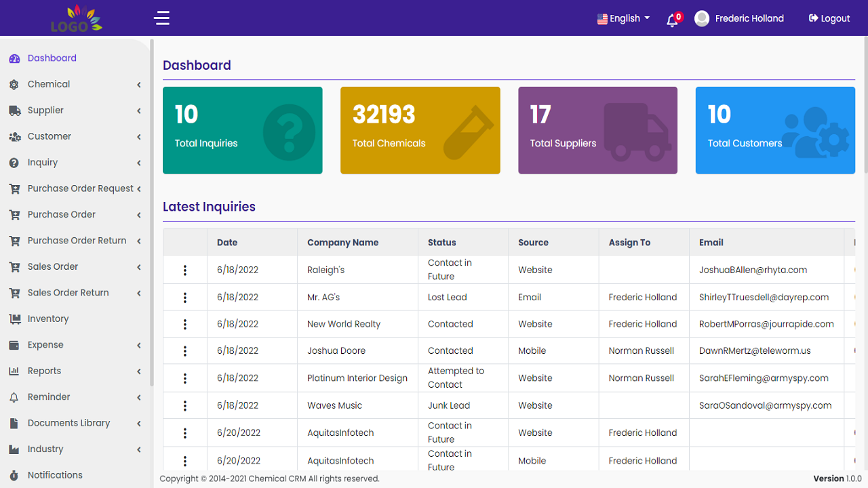Viewport: 868px width, 488px height.
Task: Toggle the hamburger sidebar menu
Action: [x=161, y=18]
